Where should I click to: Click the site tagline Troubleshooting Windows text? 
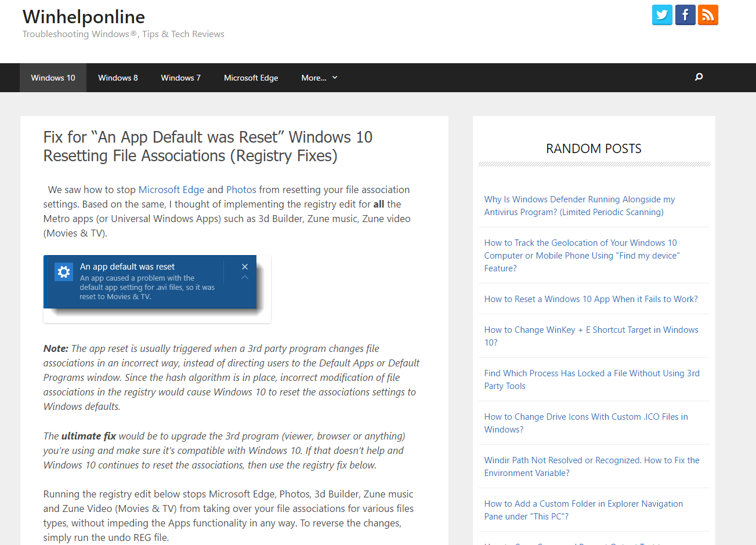[123, 34]
